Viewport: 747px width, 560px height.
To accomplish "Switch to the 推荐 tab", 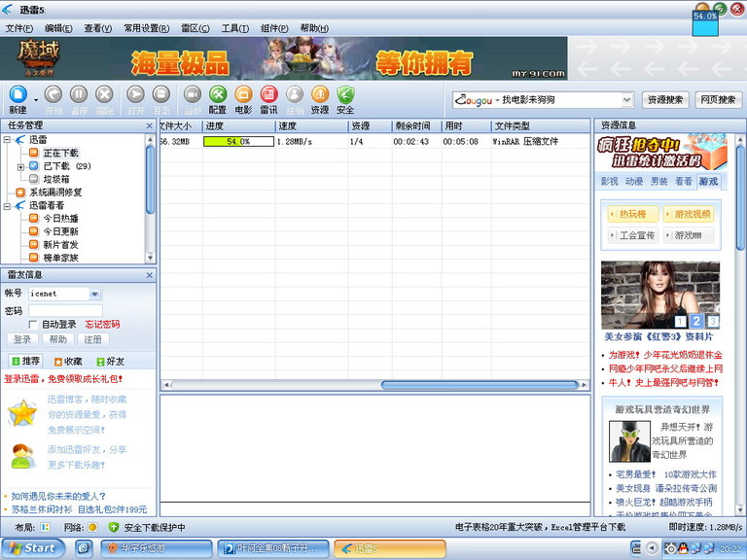I will click(25, 362).
